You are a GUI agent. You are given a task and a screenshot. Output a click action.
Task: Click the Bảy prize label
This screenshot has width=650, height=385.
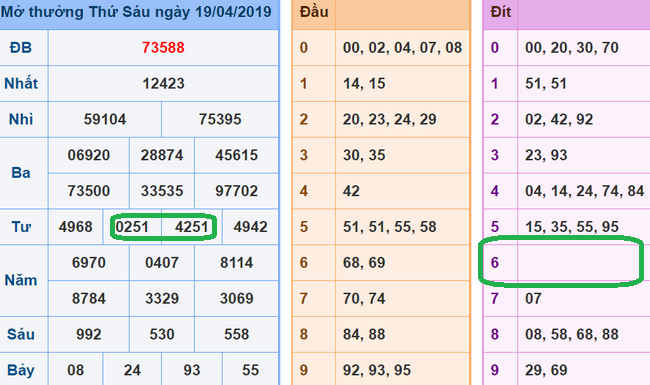[x=21, y=370]
